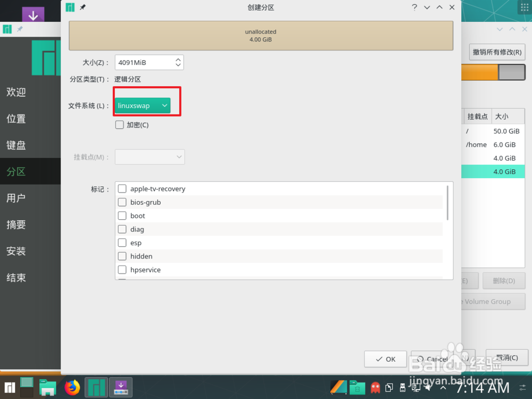532x399 pixels.
Task: Click the orange-teal striped tray icon
Action: click(x=338, y=387)
